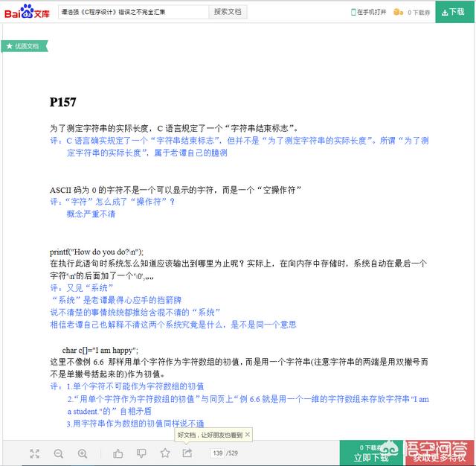Image resolution: width=476 pixels, height=466 pixels.
Task: Click the P157 heading in the document
Action: pyautogui.click(x=63, y=102)
